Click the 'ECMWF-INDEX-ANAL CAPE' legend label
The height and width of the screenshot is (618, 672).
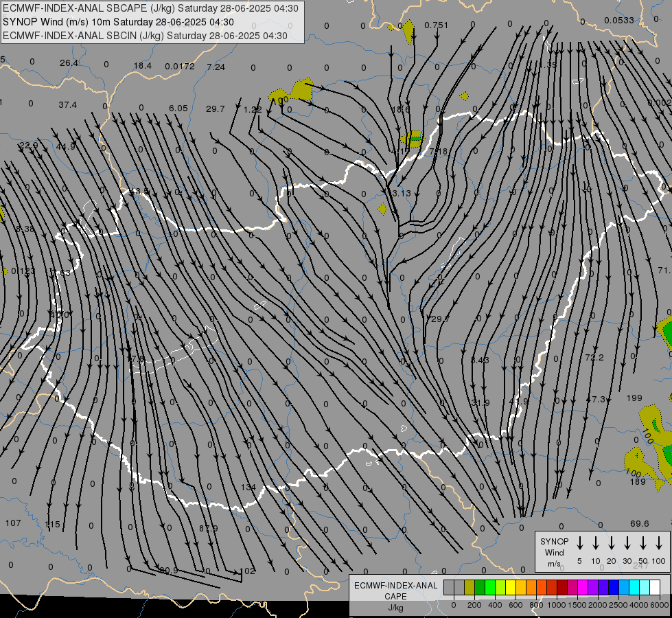point(395,591)
